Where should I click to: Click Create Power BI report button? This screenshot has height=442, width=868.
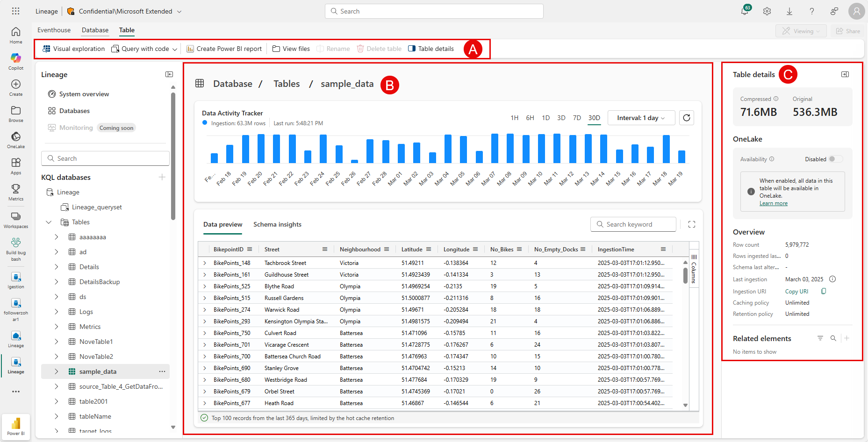point(224,49)
